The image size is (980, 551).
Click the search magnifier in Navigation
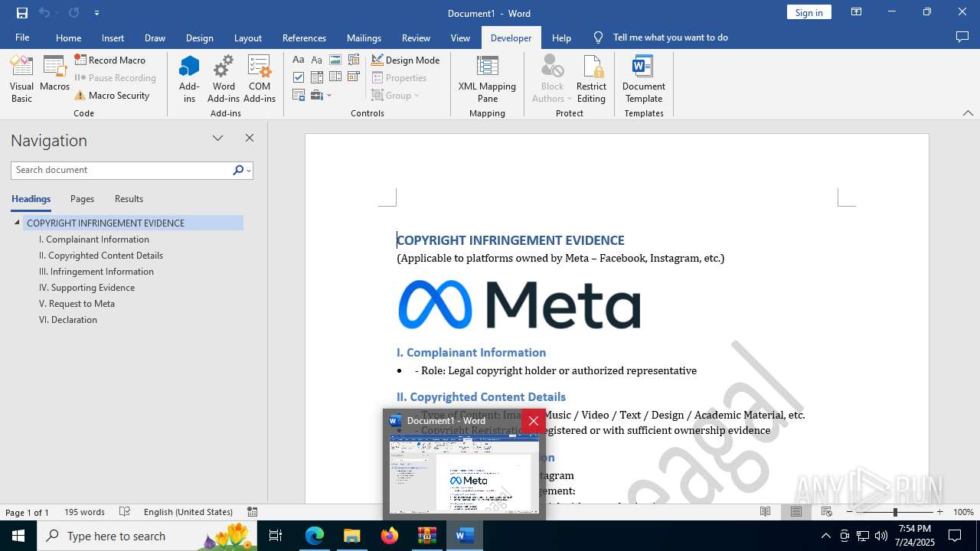coord(237,170)
